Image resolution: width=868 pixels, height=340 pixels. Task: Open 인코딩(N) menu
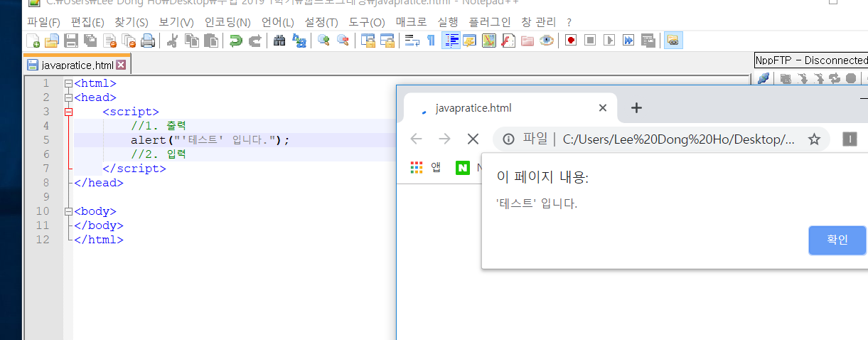coord(227,22)
